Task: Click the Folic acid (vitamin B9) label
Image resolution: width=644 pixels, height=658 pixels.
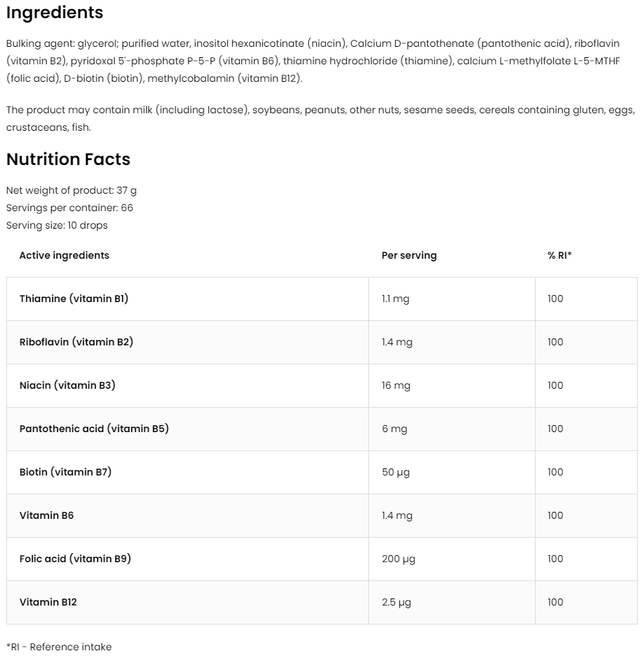Action: (76, 559)
